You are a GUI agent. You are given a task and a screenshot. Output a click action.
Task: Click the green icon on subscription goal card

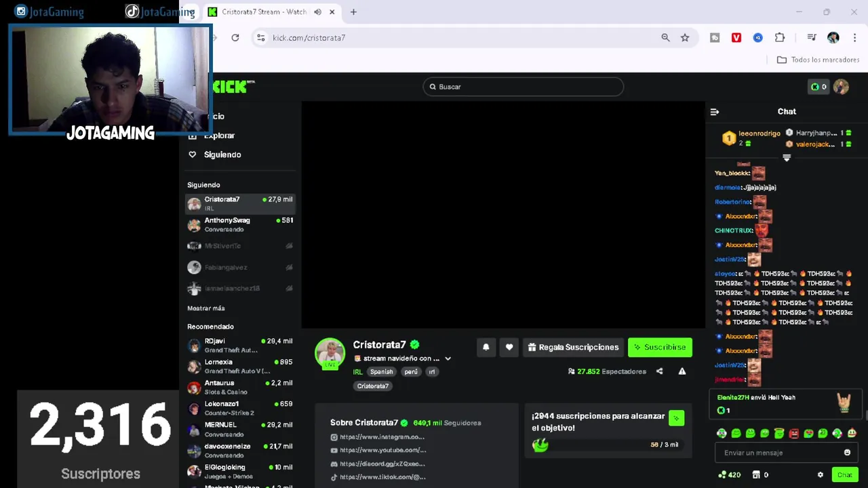click(675, 419)
